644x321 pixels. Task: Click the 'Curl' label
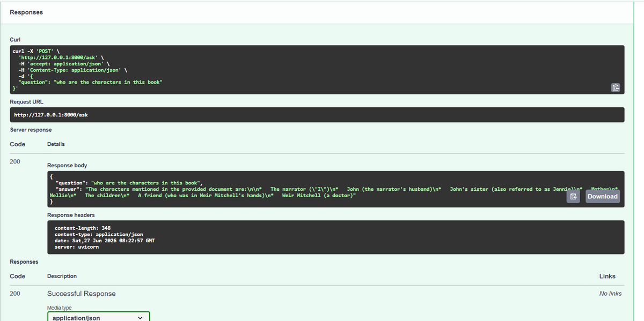pyautogui.click(x=16, y=40)
